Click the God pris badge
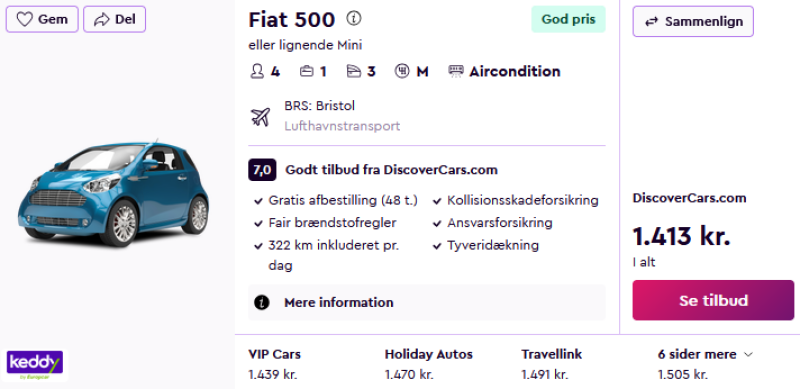Viewport: 800px width, 389px height. (x=568, y=19)
